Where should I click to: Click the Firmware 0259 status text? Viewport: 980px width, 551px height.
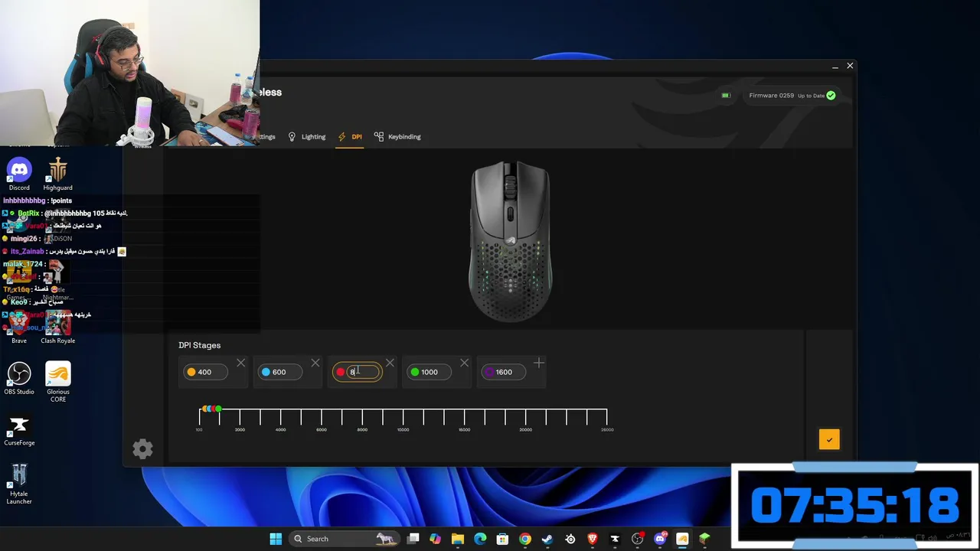coord(771,96)
